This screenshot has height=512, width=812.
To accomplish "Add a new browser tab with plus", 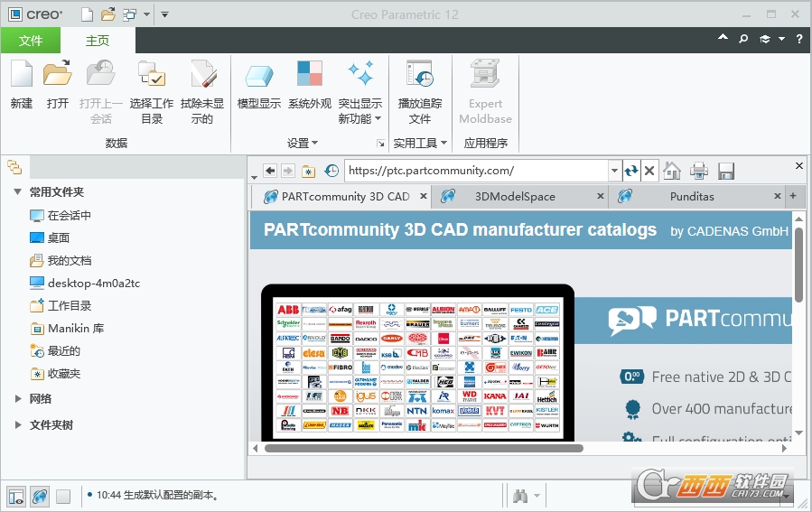I will [793, 196].
